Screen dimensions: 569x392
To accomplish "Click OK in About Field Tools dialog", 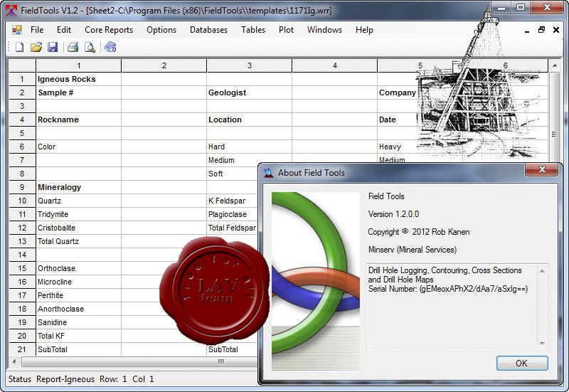I will click(522, 364).
